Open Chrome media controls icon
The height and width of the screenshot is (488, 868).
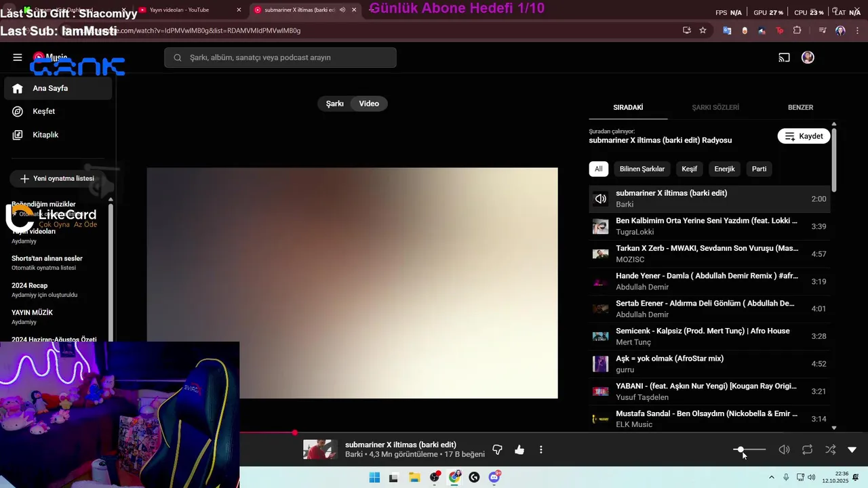click(x=823, y=30)
